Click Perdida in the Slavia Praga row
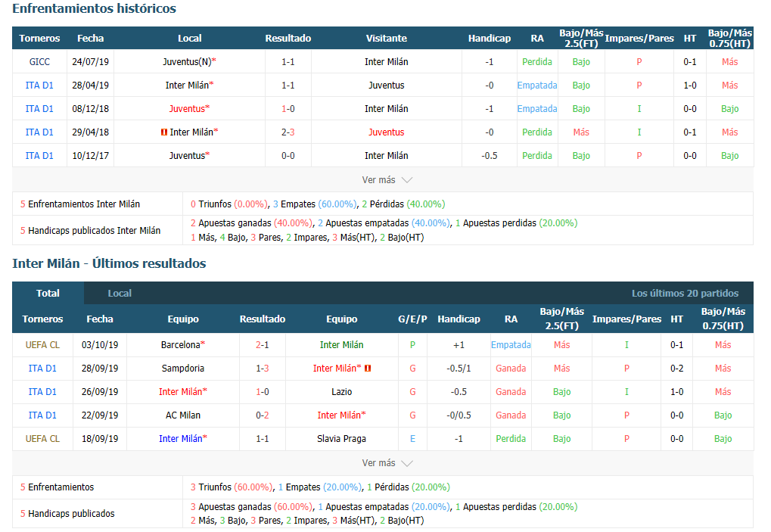771x532 pixels. (x=511, y=439)
